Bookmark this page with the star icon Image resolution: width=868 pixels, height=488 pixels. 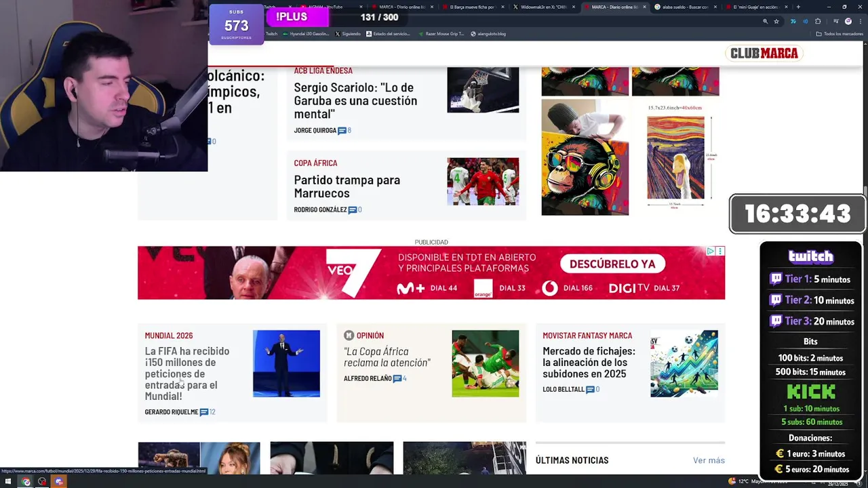(776, 21)
